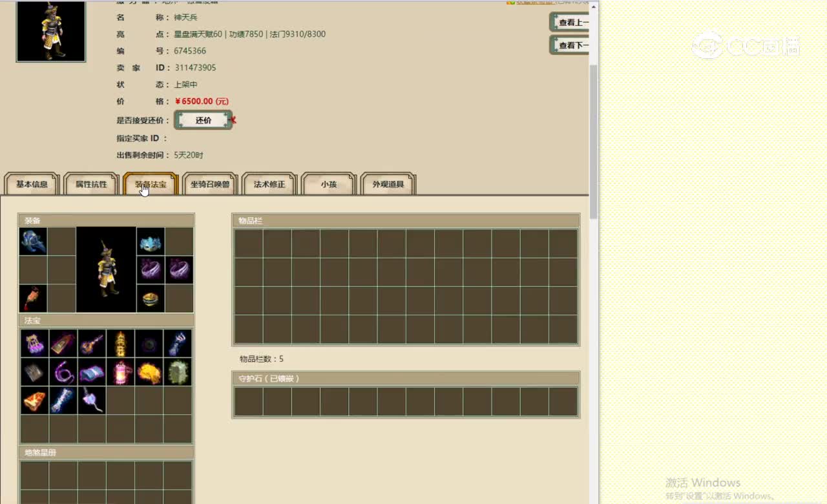Click the right purple bracelet equipment icon
The height and width of the screenshot is (504, 827).
coord(179,269)
